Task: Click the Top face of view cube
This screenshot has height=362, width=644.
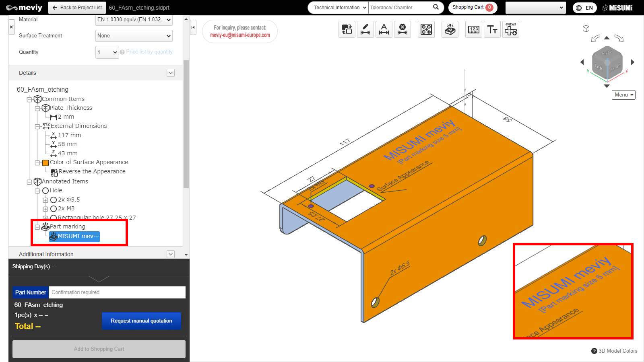Action: (607, 53)
